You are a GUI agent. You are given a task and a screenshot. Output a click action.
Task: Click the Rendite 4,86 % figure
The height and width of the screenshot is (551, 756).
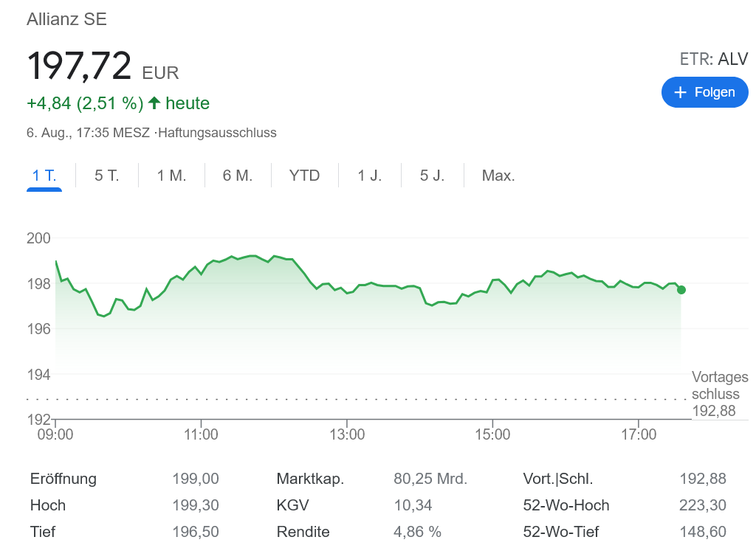417,532
